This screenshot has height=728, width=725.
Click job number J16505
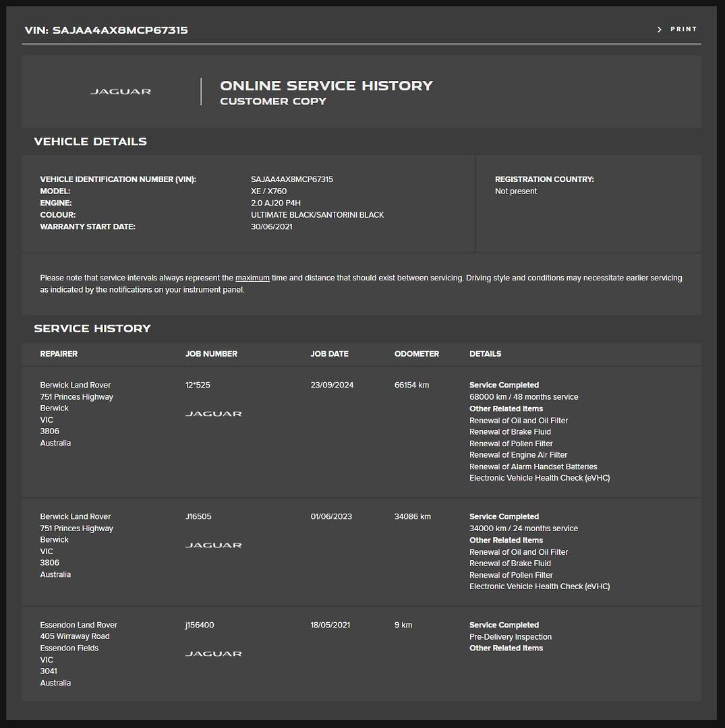198,516
